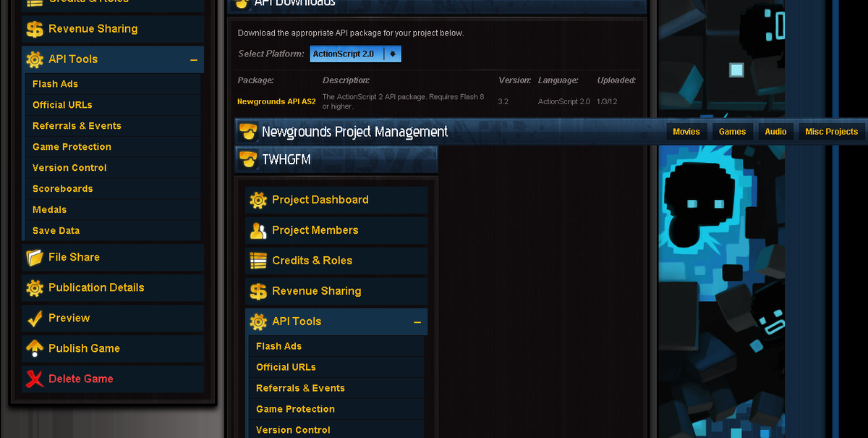The height and width of the screenshot is (438, 868).
Task: Open the Audio tab
Action: coord(776,132)
